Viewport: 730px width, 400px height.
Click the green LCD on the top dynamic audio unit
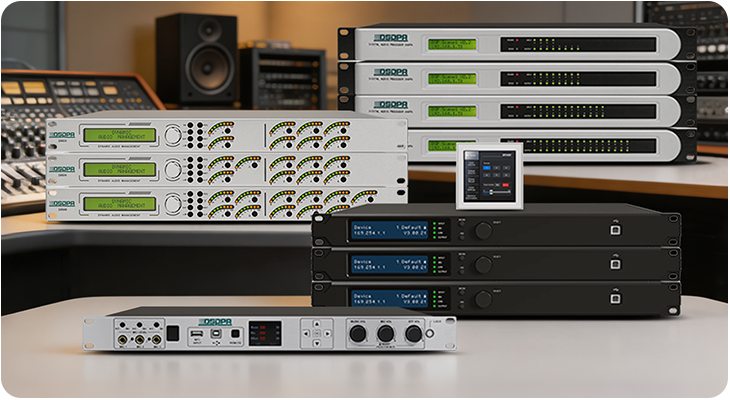click(x=120, y=135)
